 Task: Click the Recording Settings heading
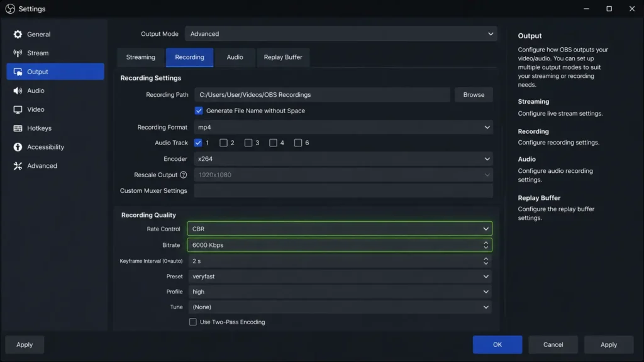point(151,78)
